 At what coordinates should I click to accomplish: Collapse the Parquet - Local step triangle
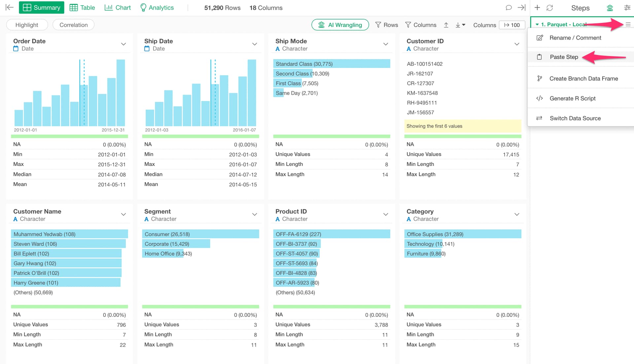(x=537, y=24)
